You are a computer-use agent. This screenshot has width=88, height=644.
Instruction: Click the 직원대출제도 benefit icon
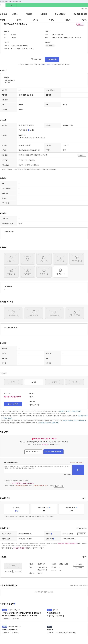point(27,272)
